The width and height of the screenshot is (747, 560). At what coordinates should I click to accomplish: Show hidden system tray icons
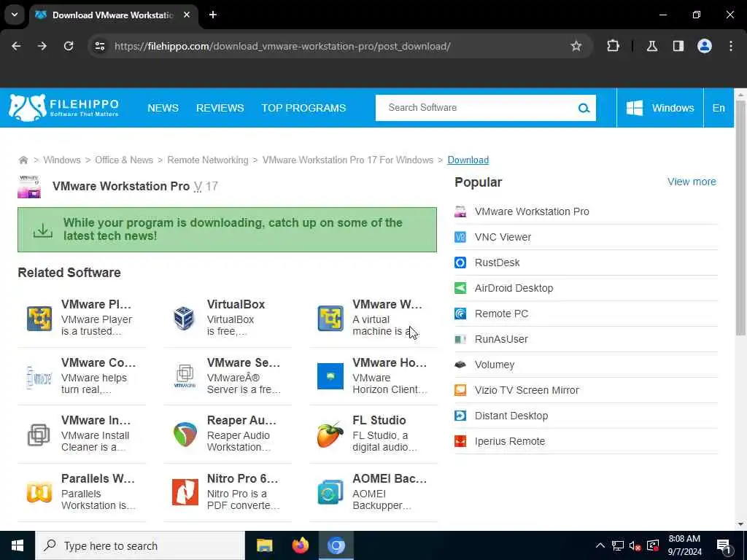[600, 545]
